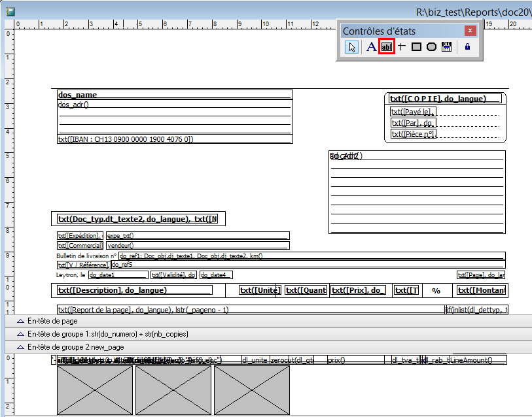This screenshot has height=417, width=532.
Task: Select the prix() detail field
Action: [x=355, y=360]
